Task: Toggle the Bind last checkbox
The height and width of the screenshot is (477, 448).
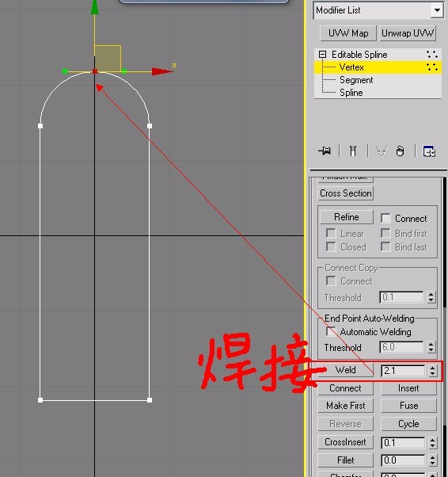Action: 385,246
